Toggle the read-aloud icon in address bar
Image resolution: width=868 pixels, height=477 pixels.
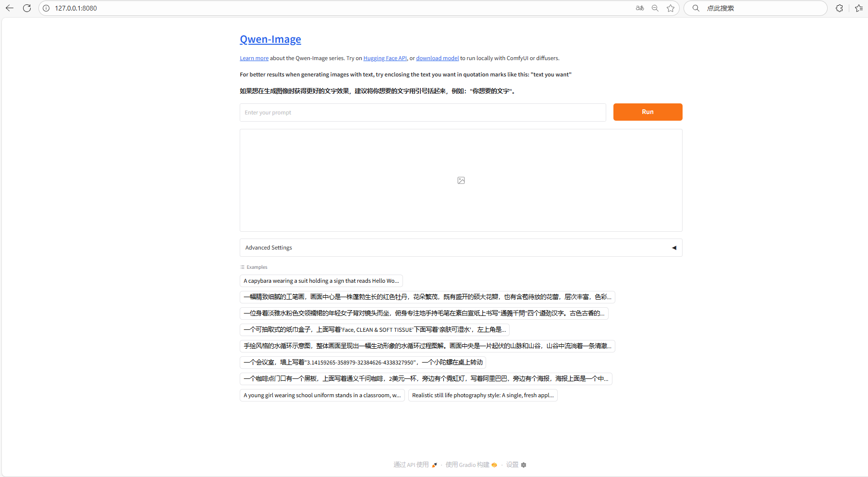tap(639, 8)
